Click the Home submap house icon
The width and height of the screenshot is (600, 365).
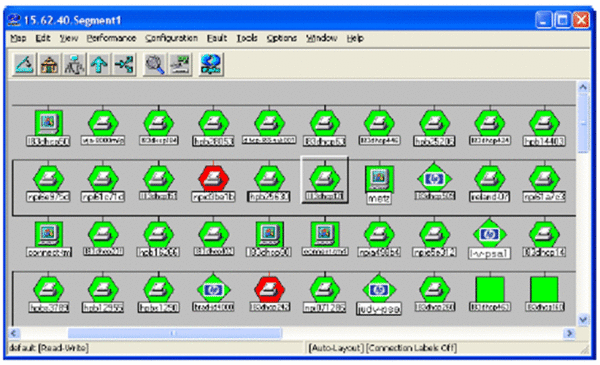(x=49, y=64)
